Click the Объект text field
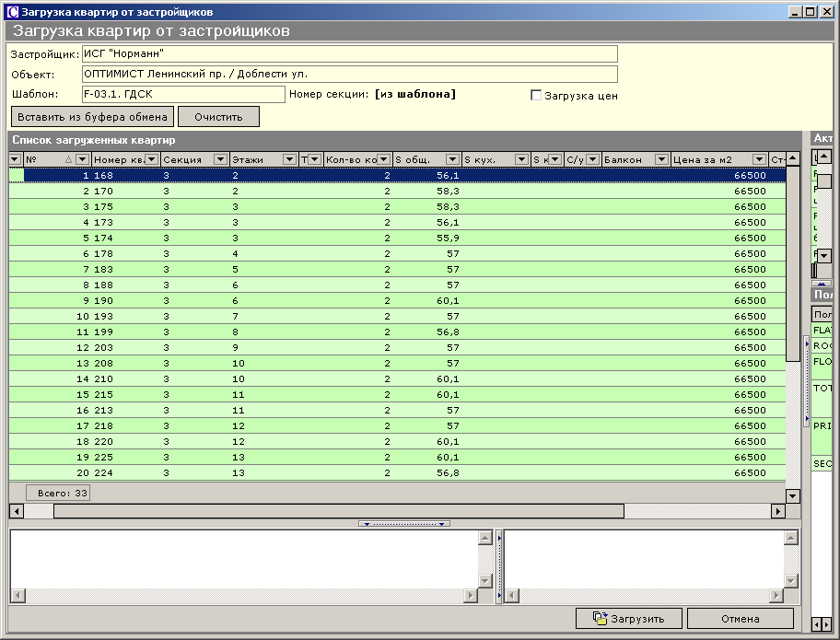The height and width of the screenshot is (640, 840). point(348,74)
